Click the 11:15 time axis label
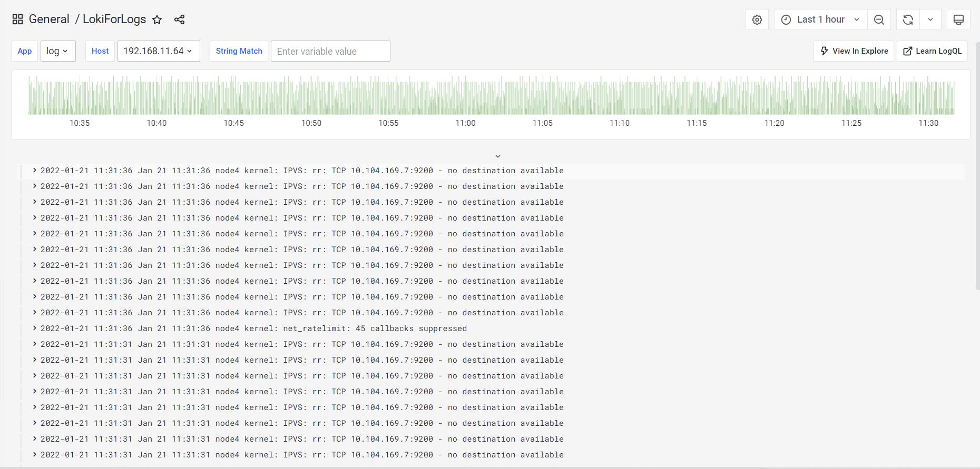 (697, 123)
